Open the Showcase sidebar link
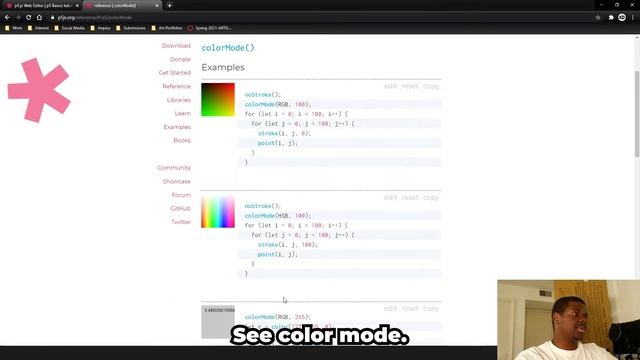Image resolution: width=640 pixels, height=360 pixels. coord(177,181)
